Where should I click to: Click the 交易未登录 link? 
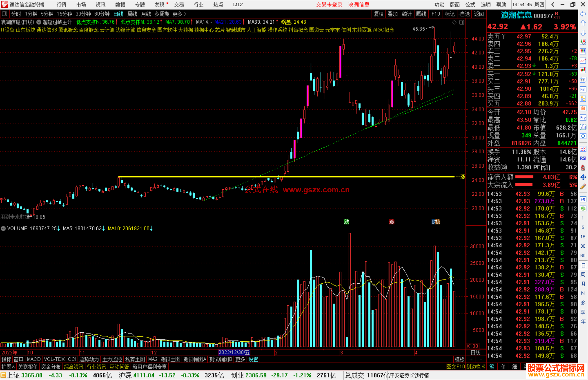pyautogui.click(x=329, y=5)
